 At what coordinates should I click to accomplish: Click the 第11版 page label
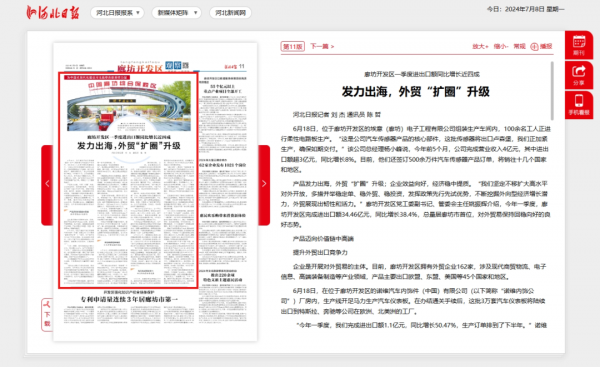[293, 47]
